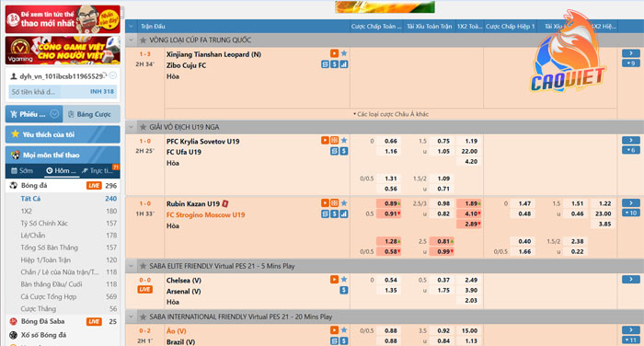Bet 1X2 odds 22.00 for FC Ufa U19
The image size is (644, 346).
coord(469,151)
